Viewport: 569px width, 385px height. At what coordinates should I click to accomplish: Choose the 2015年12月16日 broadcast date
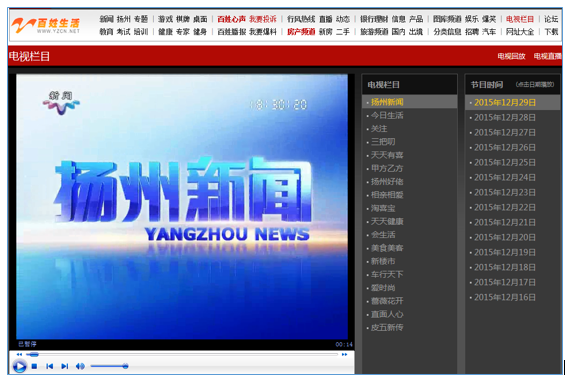[505, 297]
